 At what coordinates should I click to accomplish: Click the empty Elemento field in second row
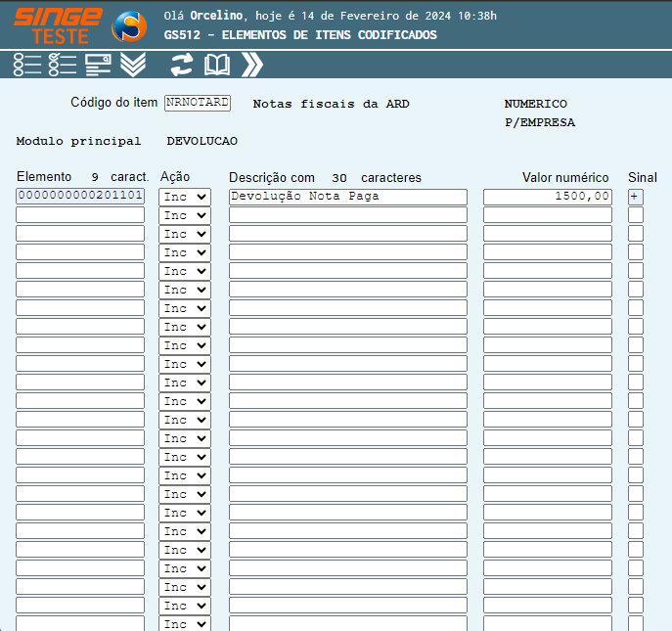[x=80, y=215]
